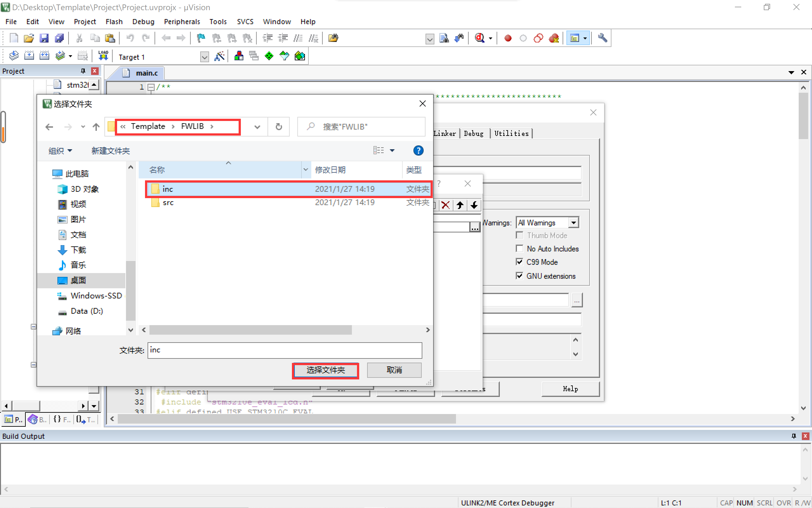Expand the All Warnings combo box
Screen dimensions: 812x508
(x=573, y=223)
